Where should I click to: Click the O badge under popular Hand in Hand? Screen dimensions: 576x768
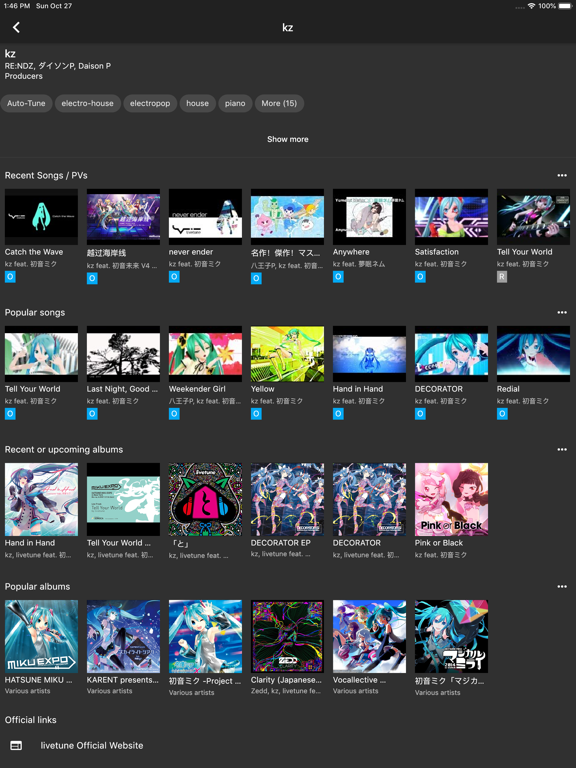[338, 414]
